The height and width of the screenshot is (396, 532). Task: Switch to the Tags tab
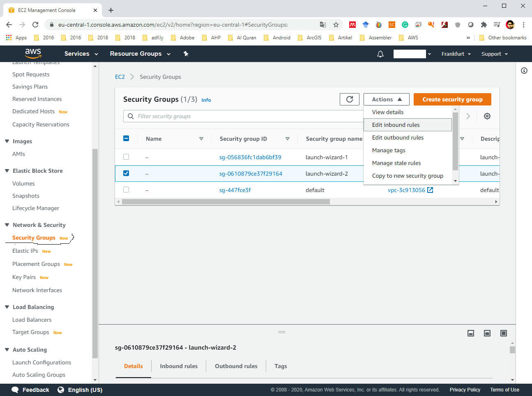click(281, 366)
